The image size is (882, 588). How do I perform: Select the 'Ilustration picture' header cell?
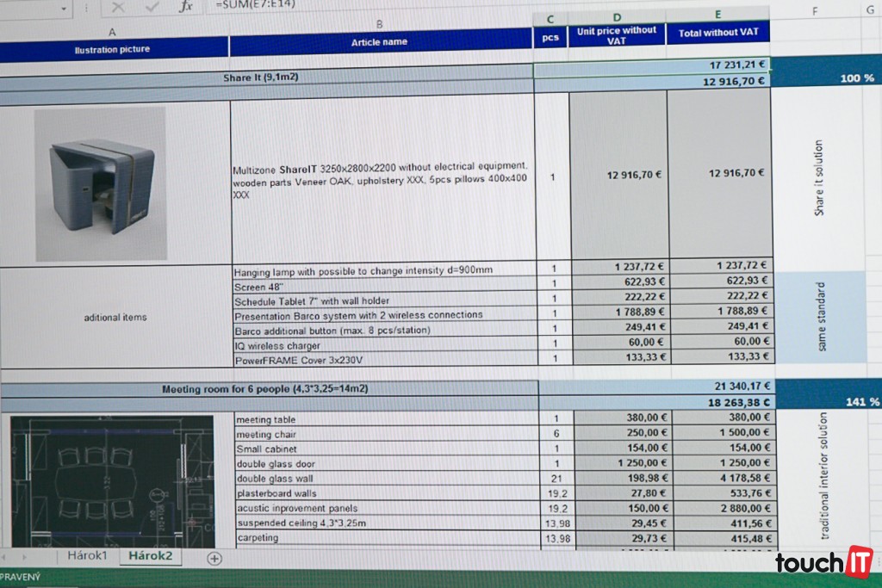click(x=113, y=49)
